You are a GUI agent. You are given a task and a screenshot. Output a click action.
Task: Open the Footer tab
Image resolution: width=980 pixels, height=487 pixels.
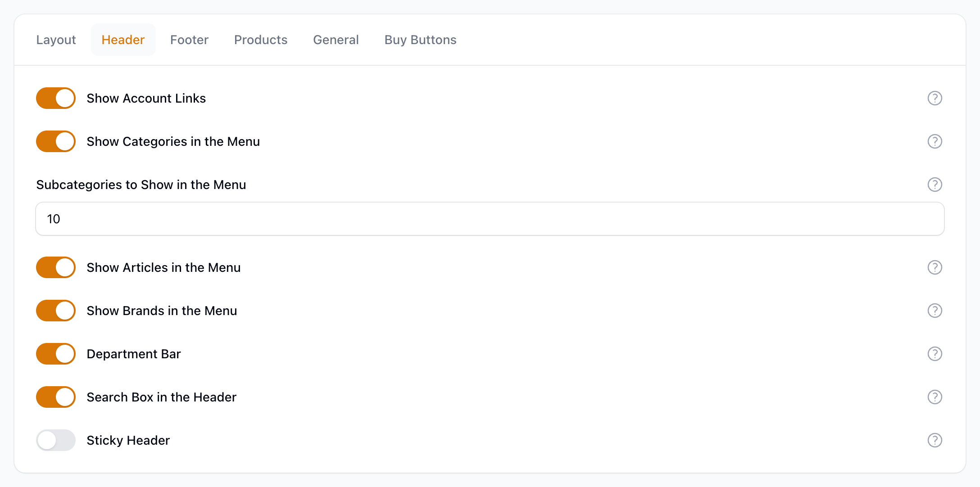[x=189, y=40]
